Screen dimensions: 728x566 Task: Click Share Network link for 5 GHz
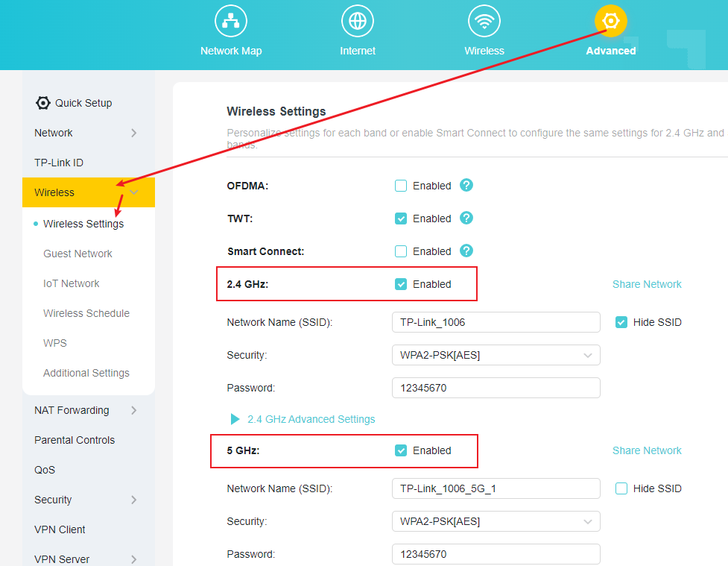(x=647, y=450)
